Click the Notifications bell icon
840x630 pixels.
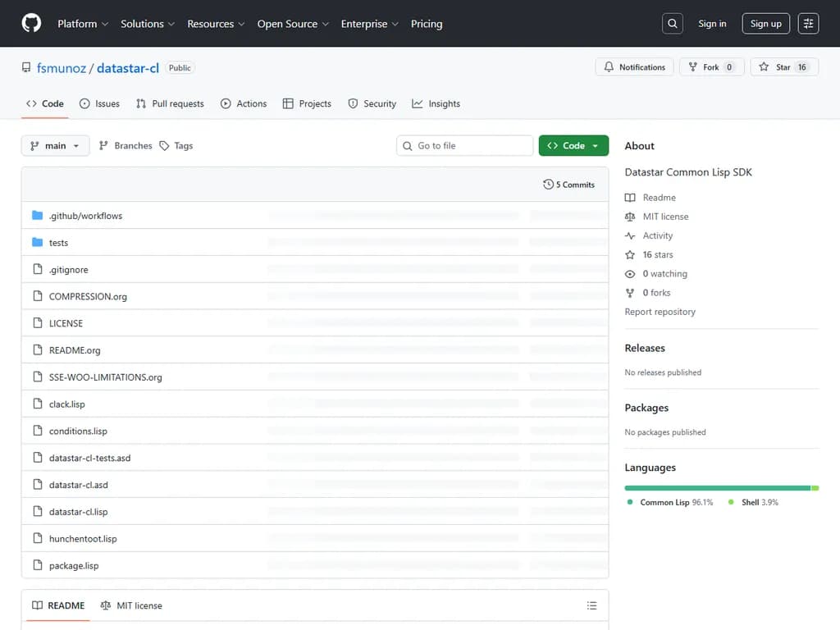[608, 66]
